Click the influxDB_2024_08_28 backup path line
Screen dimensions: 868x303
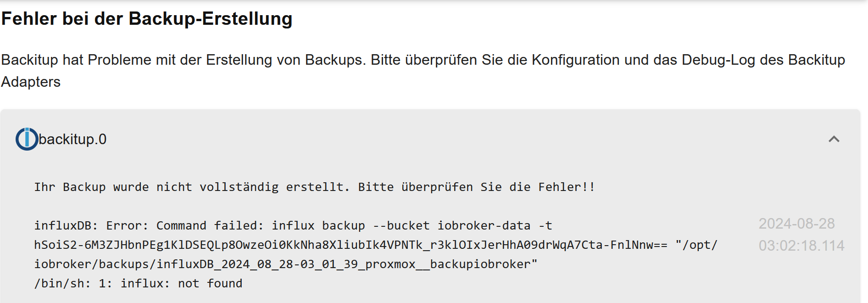click(286, 264)
